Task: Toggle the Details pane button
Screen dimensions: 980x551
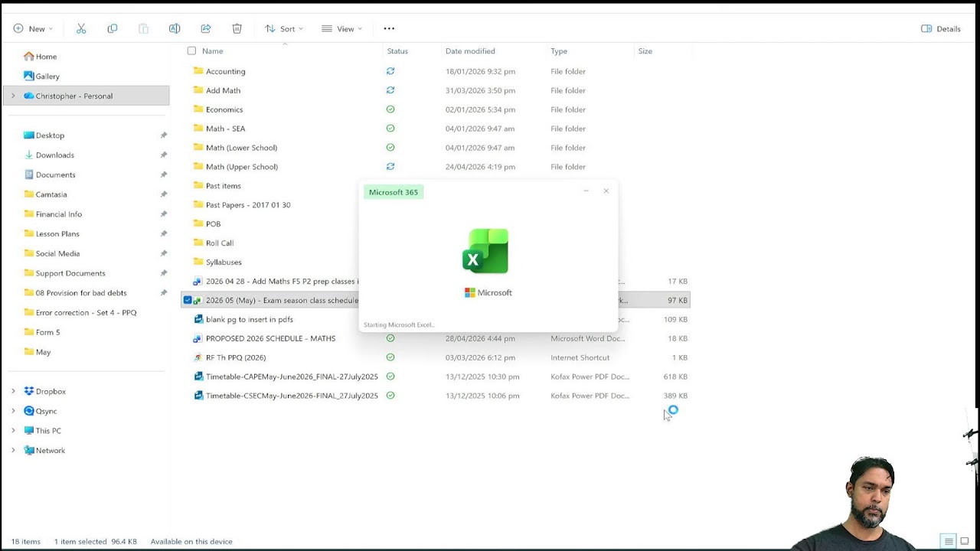Action: tap(941, 28)
